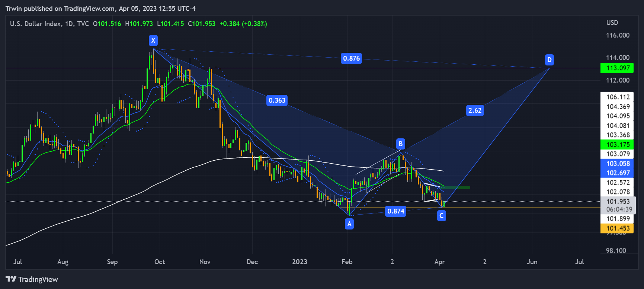Click the Apr label on time axis
644x289 pixels.
439,262
